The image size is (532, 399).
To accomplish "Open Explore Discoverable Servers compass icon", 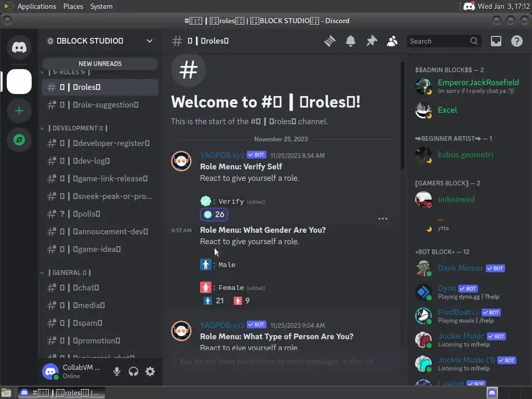I will point(19,140).
